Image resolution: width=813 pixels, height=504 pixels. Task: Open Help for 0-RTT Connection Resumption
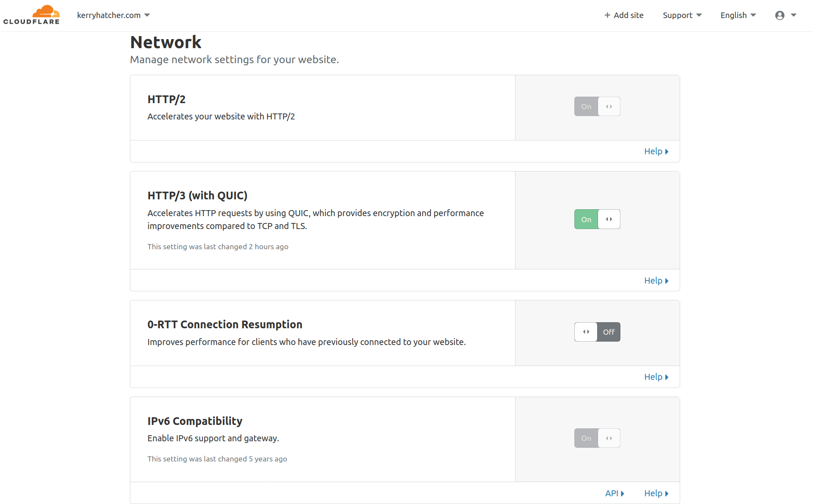pos(653,377)
